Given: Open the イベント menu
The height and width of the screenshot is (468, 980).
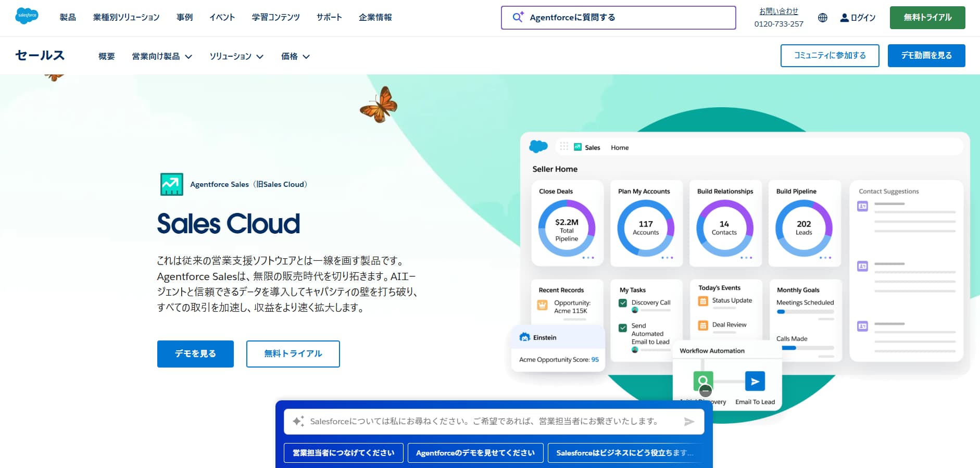Looking at the screenshot, I should click(222, 17).
